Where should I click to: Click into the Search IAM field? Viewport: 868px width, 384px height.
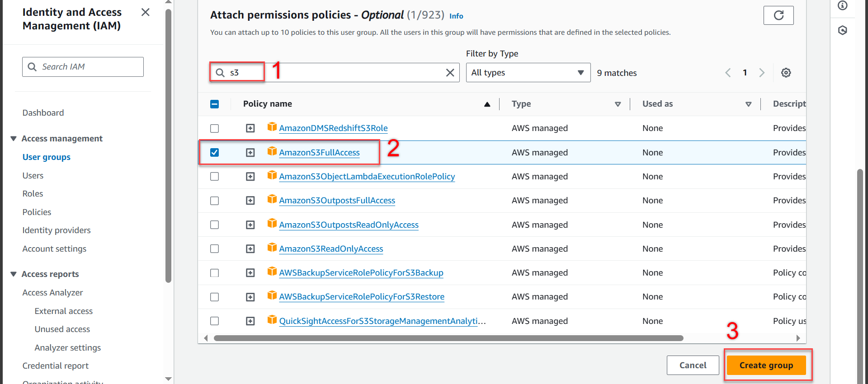pos(83,67)
